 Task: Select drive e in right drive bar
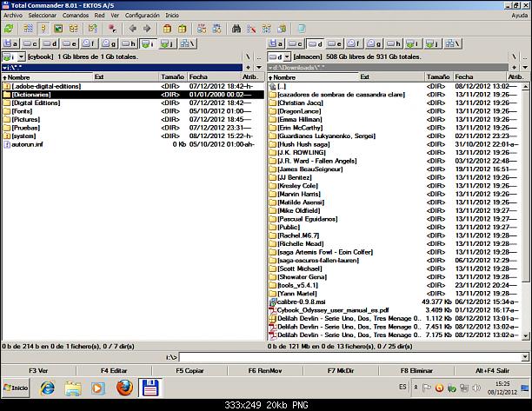click(x=335, y=43)
